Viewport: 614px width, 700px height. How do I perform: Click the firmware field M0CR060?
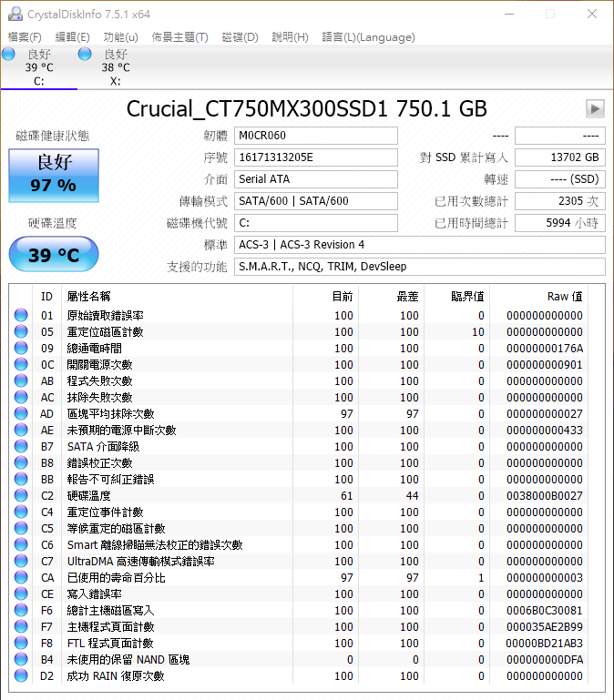(x=316, y=136)
